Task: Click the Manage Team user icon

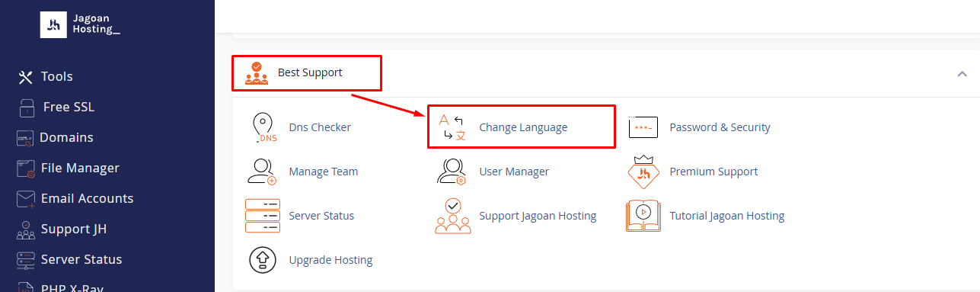Action: pos(262,172)
